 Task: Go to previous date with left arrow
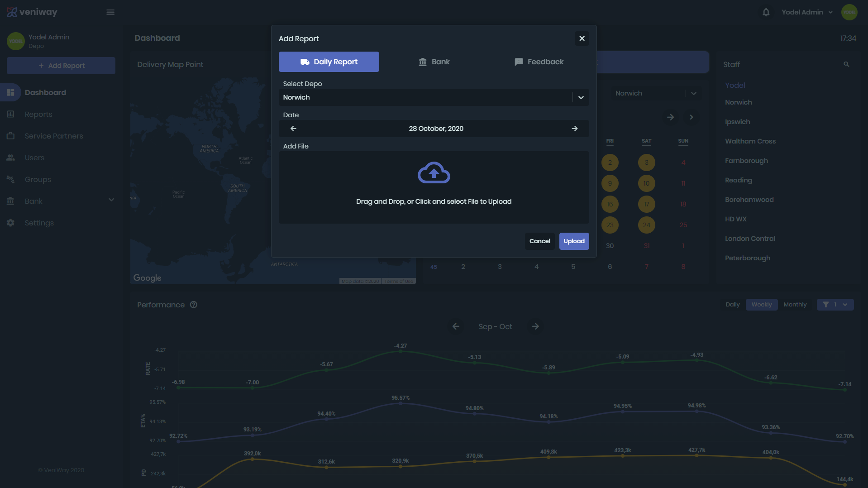click(x=293, y=129)
